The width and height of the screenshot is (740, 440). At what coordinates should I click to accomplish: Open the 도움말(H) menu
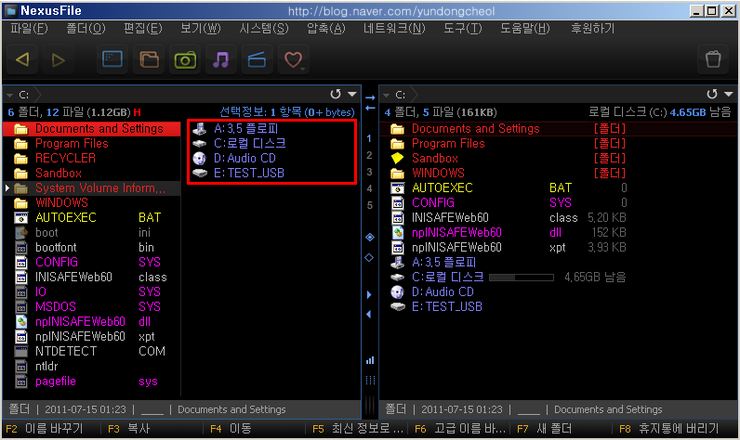[525, 29]
